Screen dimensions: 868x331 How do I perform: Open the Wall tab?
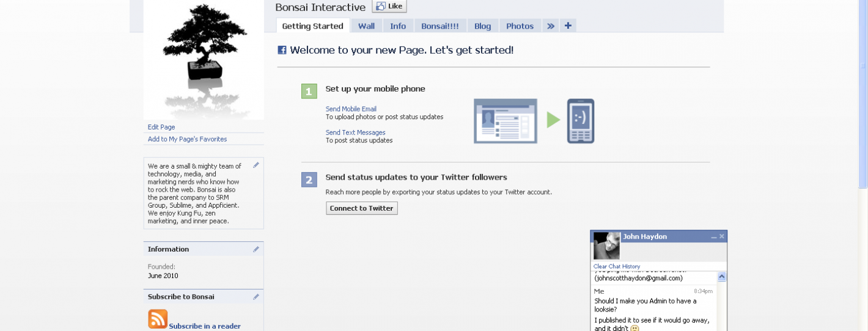[x=366, y=26]
